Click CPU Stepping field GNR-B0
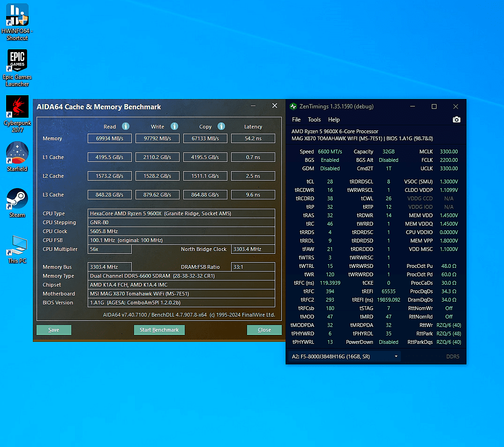The height and width of the screenshot is (447, 504). point(181,222)
